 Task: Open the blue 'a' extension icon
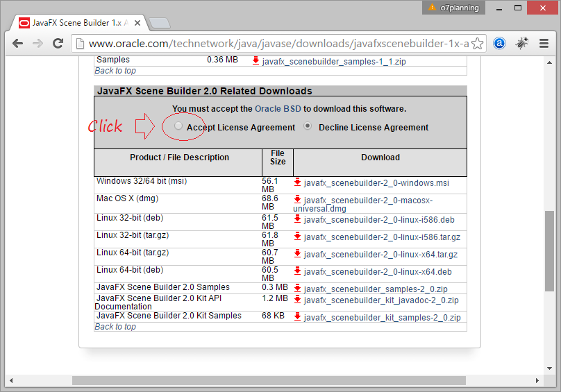pyautogui.click(x=499, y=44)
